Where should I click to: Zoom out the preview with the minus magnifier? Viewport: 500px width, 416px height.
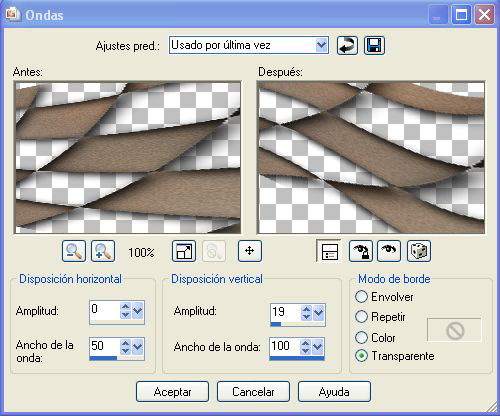pyautogui.click(x=74, y=251)
